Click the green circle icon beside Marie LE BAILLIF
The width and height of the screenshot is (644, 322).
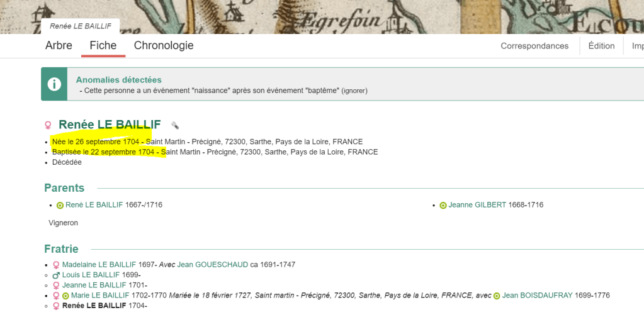point(65,296)
